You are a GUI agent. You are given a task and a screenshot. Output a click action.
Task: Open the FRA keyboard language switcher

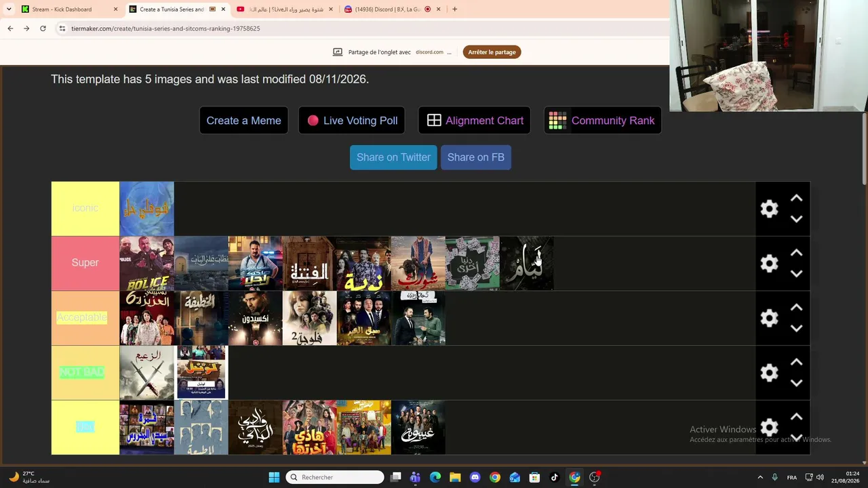point(792,477)
